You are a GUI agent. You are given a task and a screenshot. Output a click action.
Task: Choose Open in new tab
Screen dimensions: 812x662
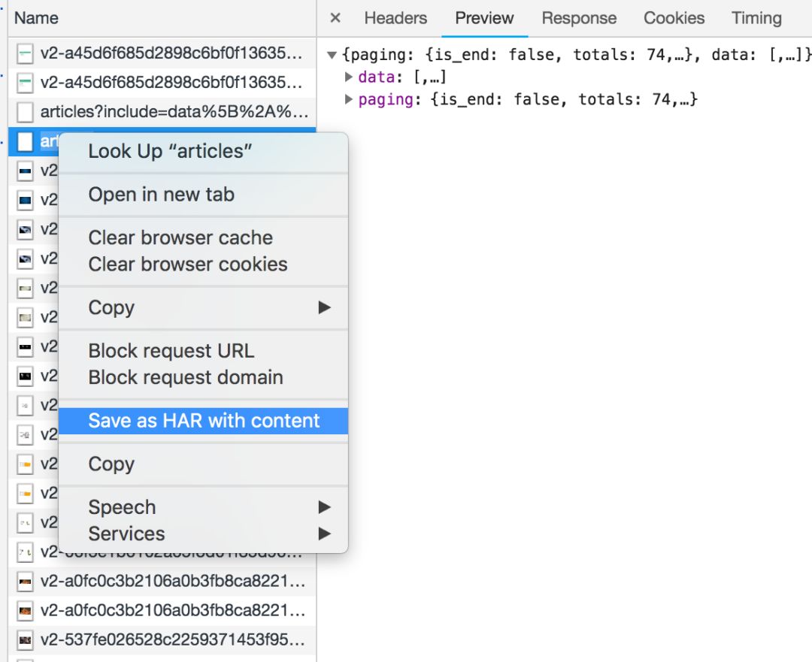coord(161,195)
